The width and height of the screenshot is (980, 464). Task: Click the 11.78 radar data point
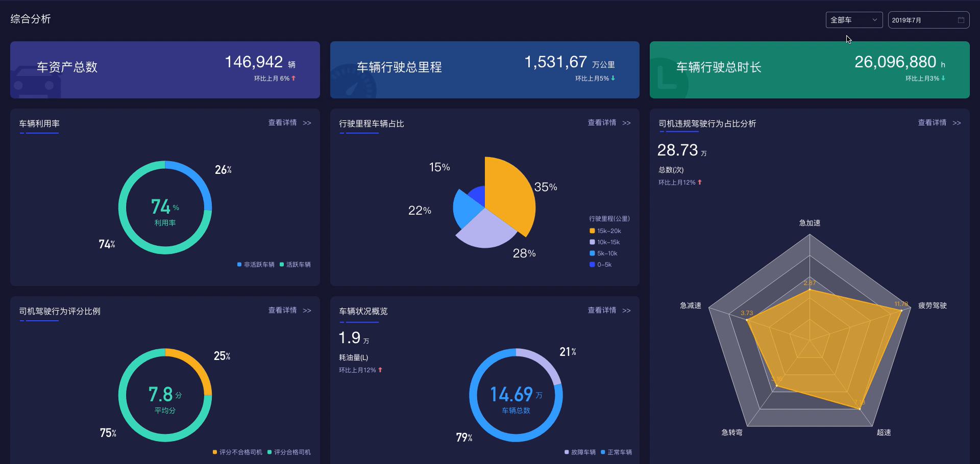pos(901,310)
